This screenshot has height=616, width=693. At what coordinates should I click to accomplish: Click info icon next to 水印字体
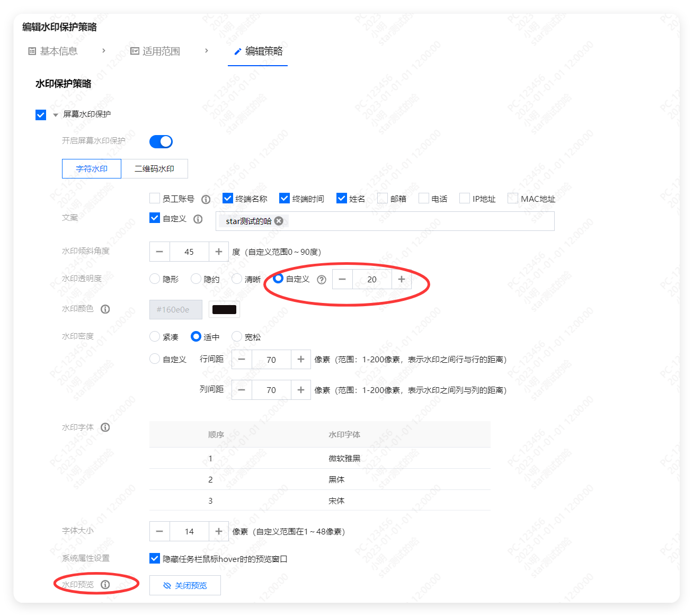point(105,427)
